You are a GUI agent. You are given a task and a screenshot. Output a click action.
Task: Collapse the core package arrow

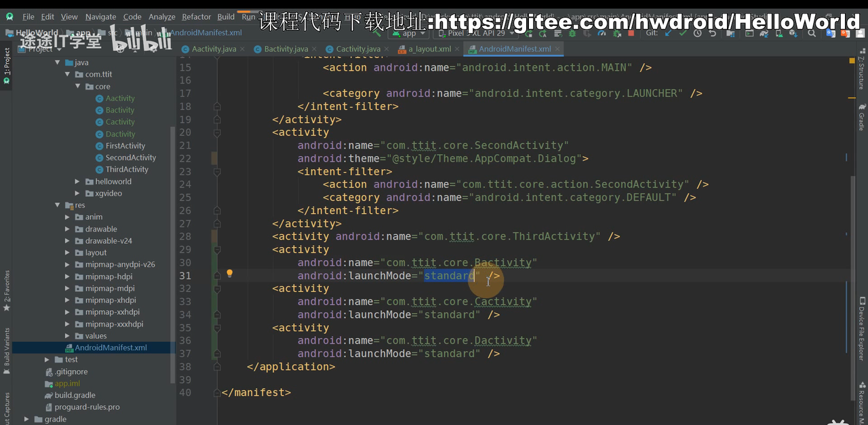coord(78,86)
